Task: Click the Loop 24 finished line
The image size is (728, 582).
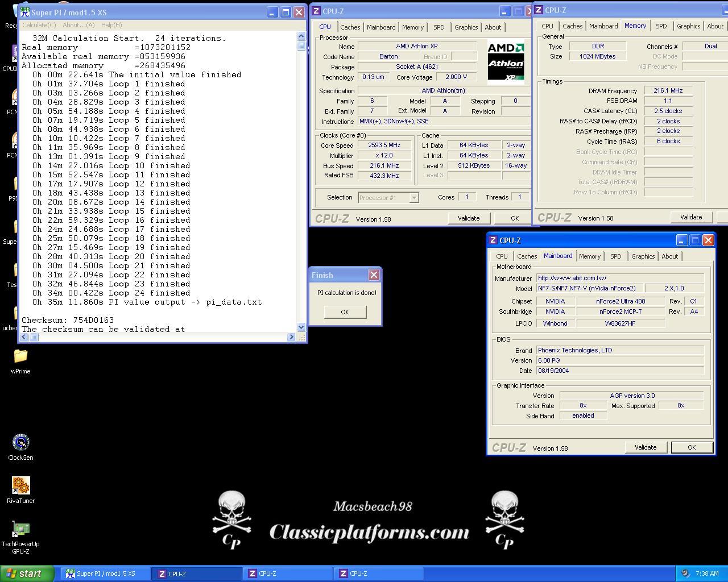Action: click(111, 293)
